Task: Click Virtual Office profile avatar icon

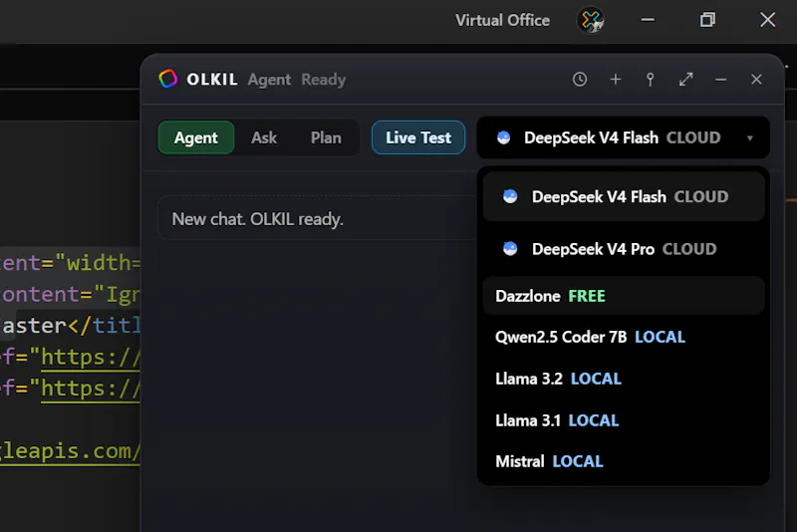Action: click(590, 20)
